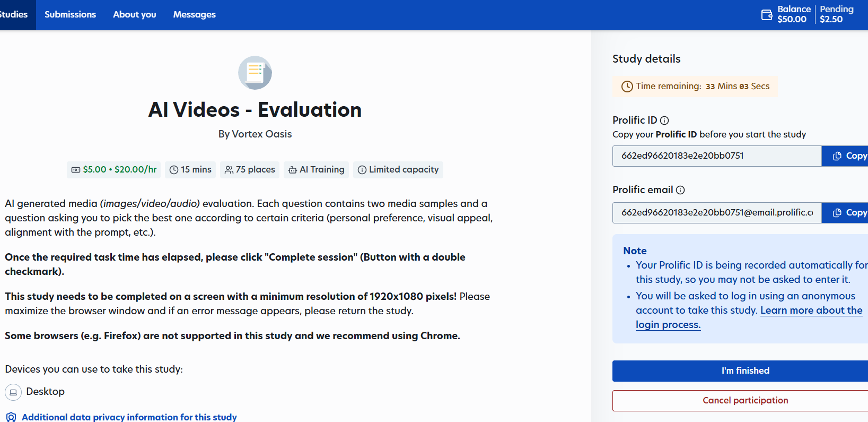Click the I'm finished button

(x=740, y=371)
